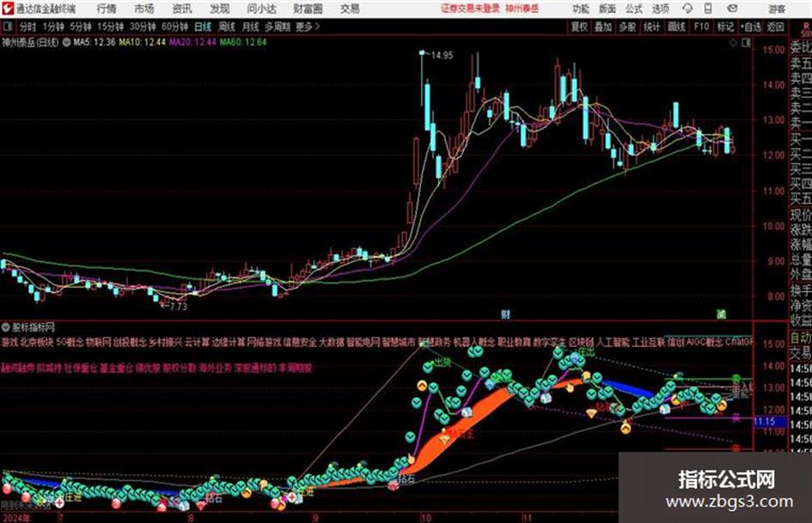Open the 选项 menu
This screenshot has width=812, height=523.
[661, 9]
